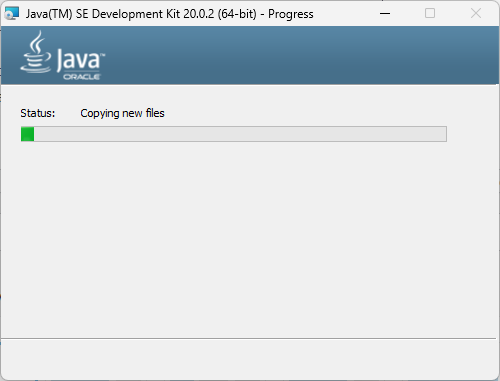The height and width of the screenshot is (381, 500).
Task: Click the horizontal separator line near bottom
Action: click(248, 339)
